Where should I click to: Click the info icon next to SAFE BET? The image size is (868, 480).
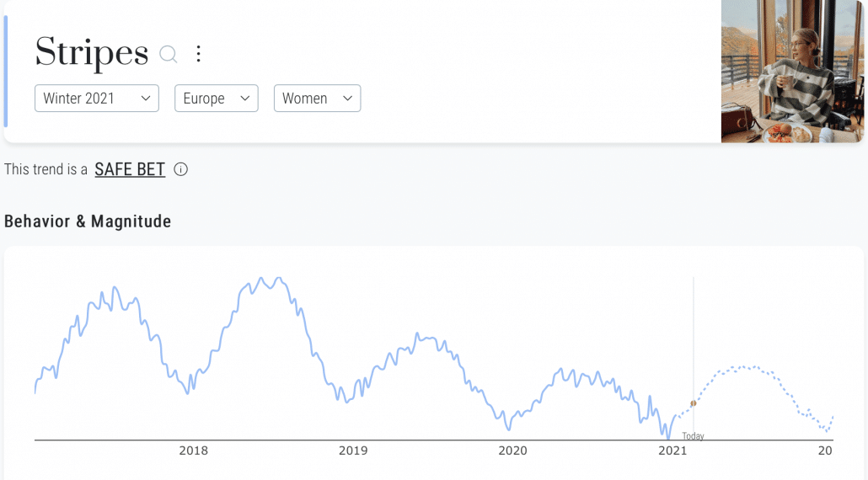[180, 169]
